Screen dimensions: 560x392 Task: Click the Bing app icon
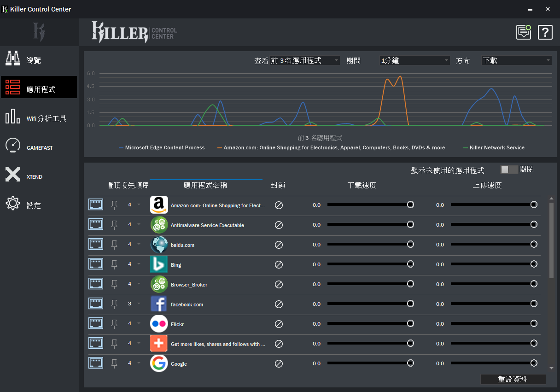(x=159, y=264)
